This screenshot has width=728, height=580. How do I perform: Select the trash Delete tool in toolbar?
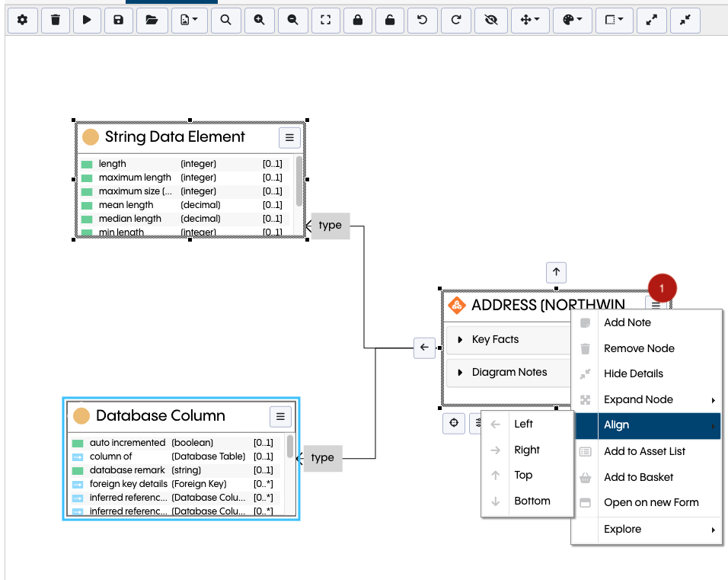click(x=55, y=21)
